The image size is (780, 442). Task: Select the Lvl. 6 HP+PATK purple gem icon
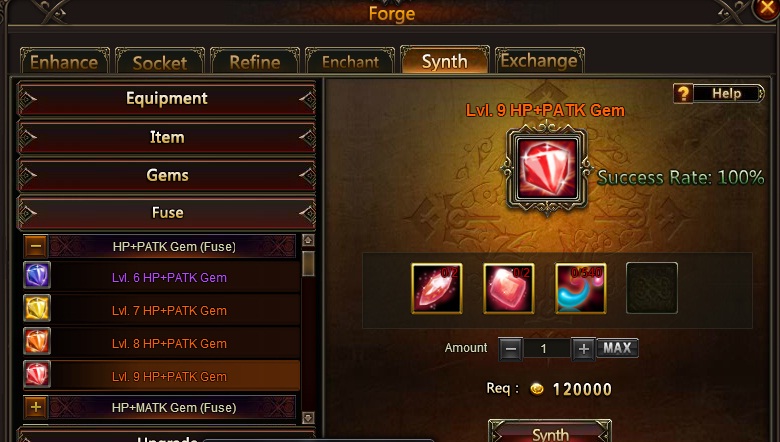(37, 275)
